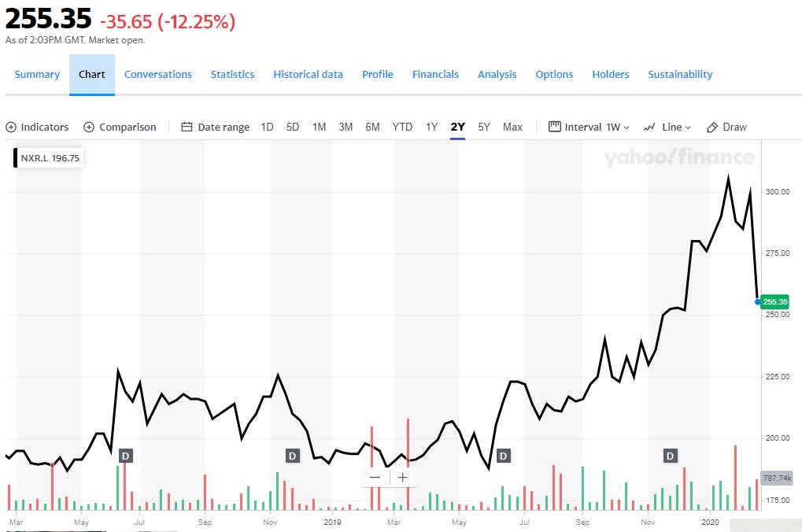Switch to the Summary tab
Image resolution: width=802 pixels, height=532 pixels.
point(37,74)
